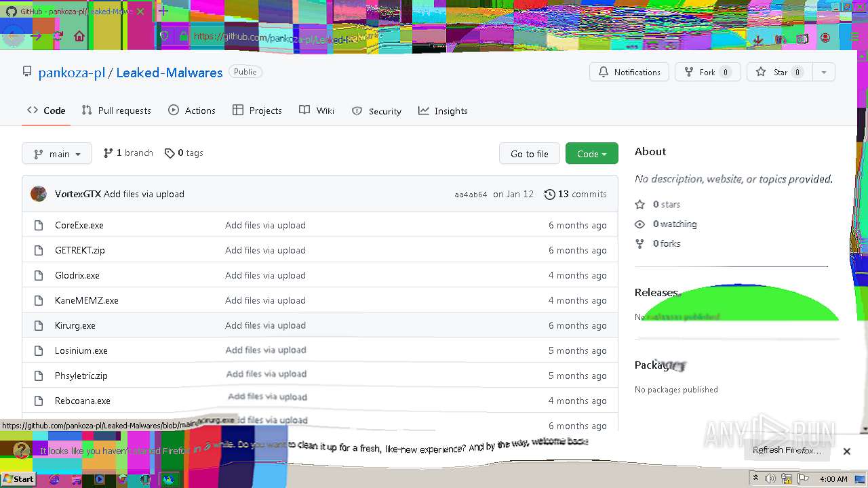Image resolution: width=868 pixels, height=488 pixels.
Task: Click the Firefox forward arrow button
Action: [35, 36]
